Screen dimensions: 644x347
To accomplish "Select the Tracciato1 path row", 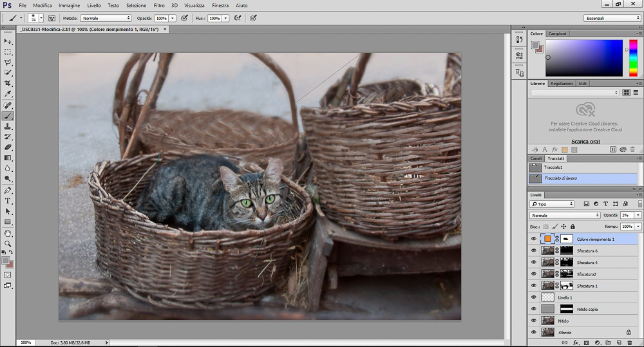I will [x=583, y=167].
